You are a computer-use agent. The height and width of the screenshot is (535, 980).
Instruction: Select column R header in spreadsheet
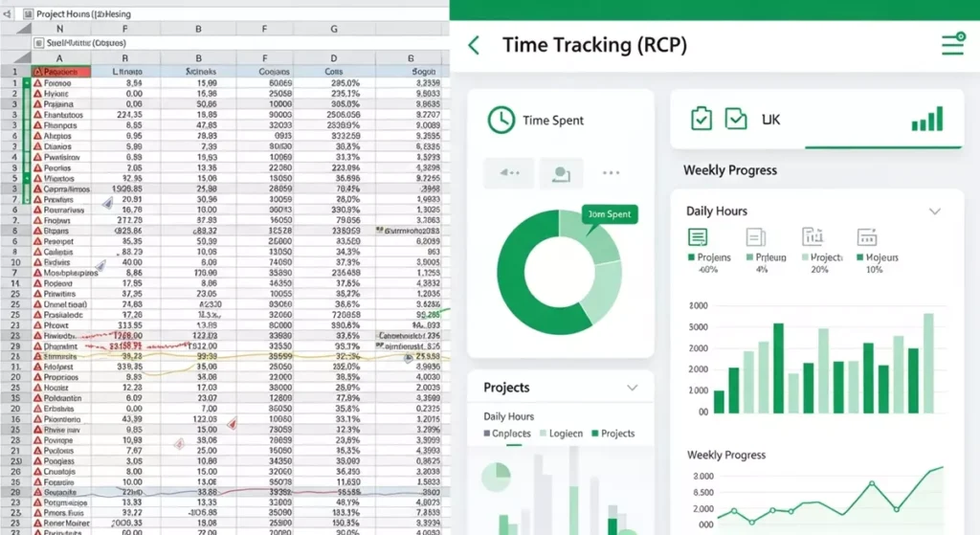click(x=125, y=58)
